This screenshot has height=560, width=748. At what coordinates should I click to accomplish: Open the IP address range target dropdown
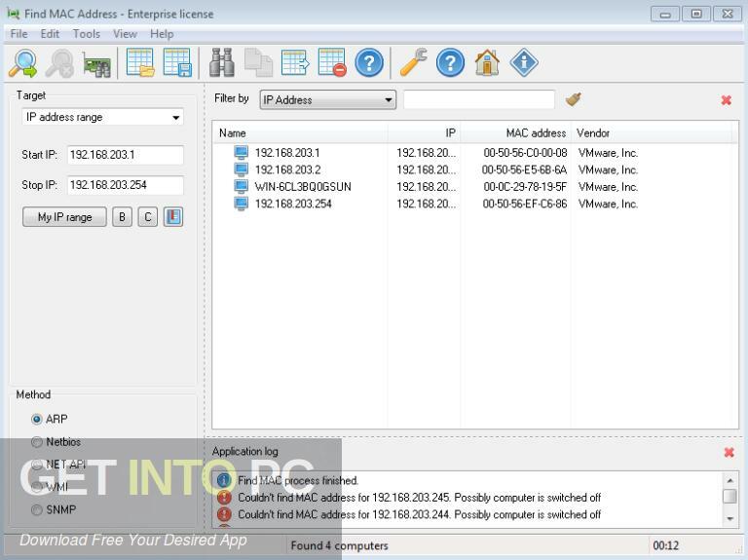102,117
